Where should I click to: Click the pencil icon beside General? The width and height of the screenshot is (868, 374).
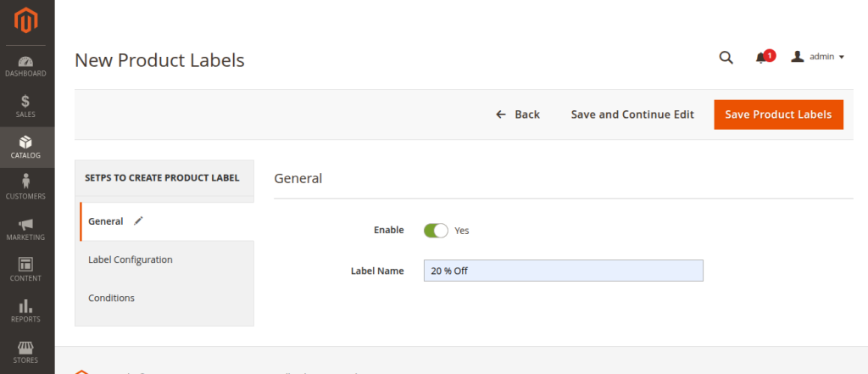[138, 220]
